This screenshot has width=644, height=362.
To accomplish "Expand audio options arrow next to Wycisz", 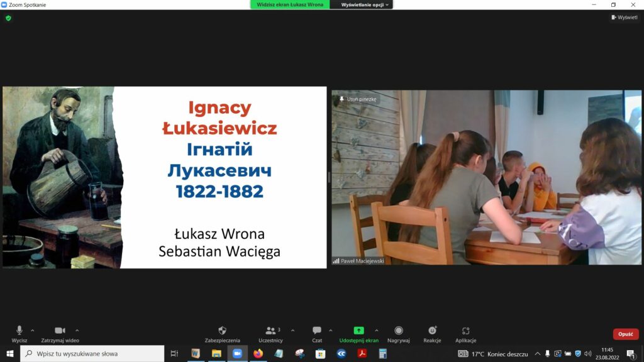I will [x=33, y=331].
